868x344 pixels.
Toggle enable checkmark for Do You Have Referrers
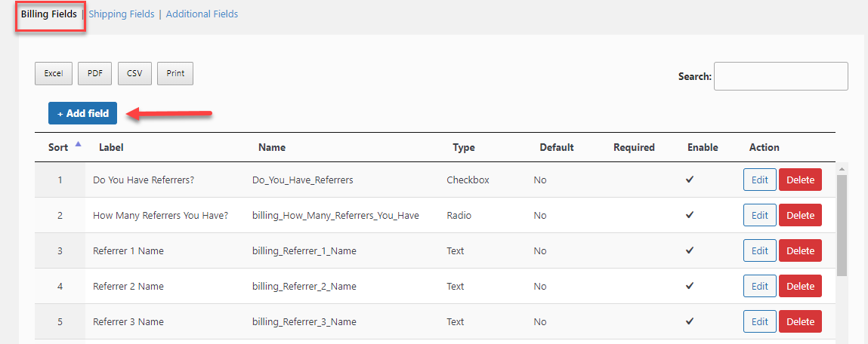click(x=689, y=180)
